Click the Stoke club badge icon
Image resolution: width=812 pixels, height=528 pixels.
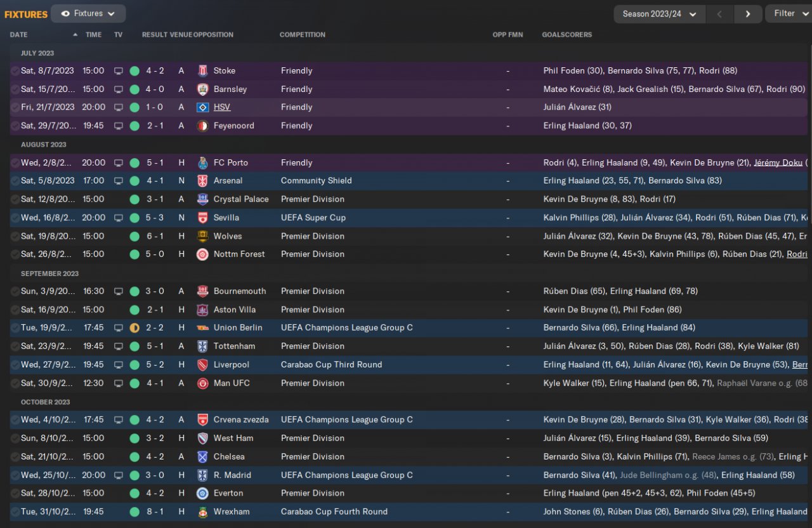point(202,71)
